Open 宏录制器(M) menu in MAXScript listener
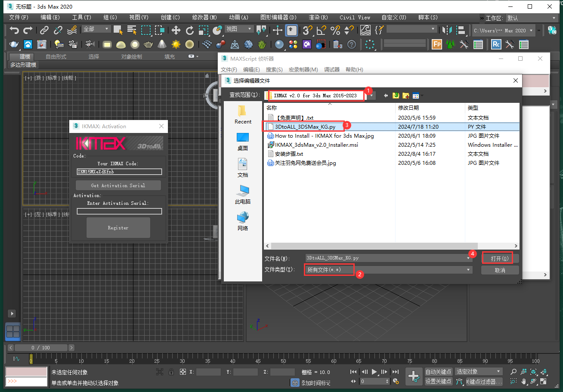This screenshot has width=563, height=392. click(x=303, y=70)
